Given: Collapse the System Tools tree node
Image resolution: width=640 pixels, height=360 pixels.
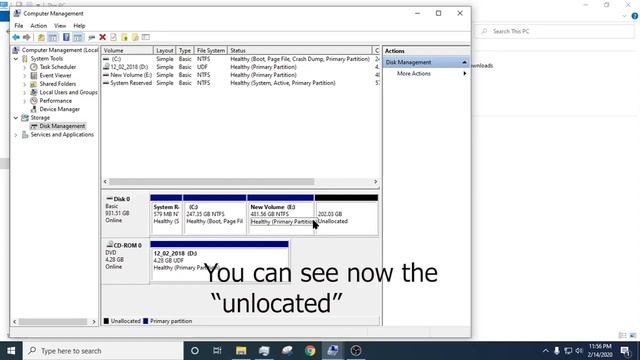Looking at the screenshot, I should pos(16,59).
